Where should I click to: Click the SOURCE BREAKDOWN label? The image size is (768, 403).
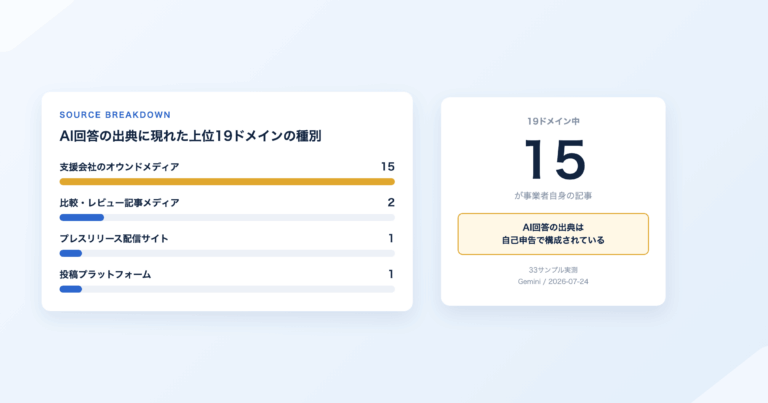tap(115, 115)
